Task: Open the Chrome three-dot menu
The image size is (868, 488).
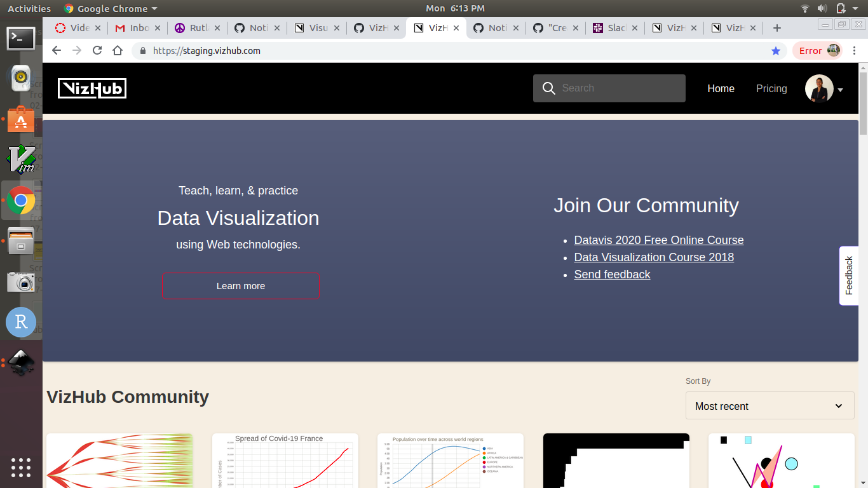Action: [855, 50]
